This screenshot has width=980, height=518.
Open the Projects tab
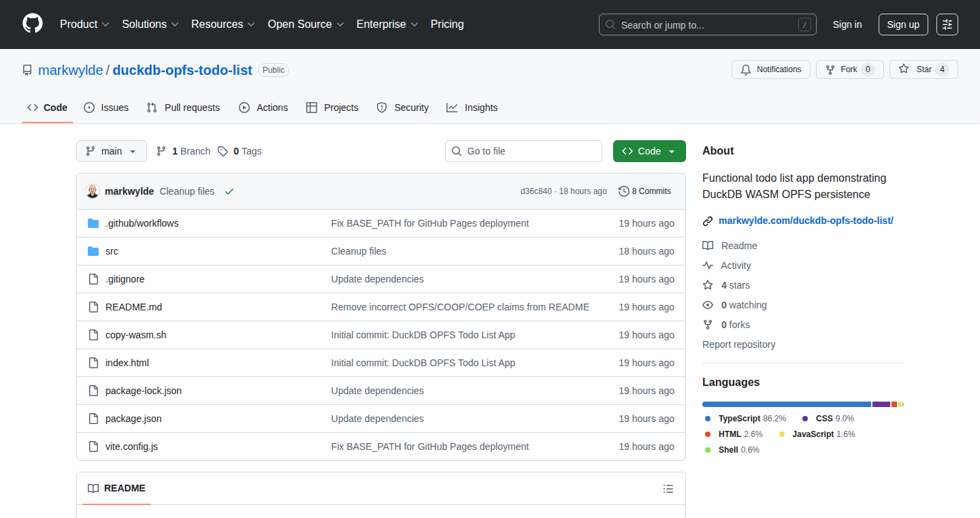click(x=332, y=108)
